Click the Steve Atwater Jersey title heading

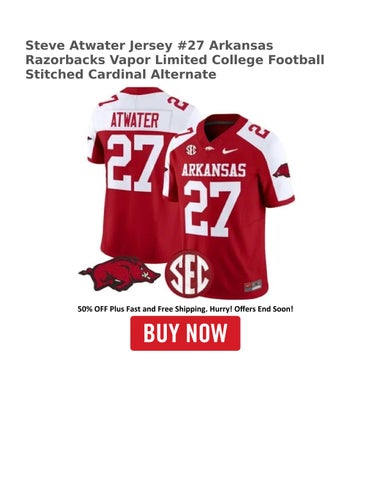(x=175, y=60)
